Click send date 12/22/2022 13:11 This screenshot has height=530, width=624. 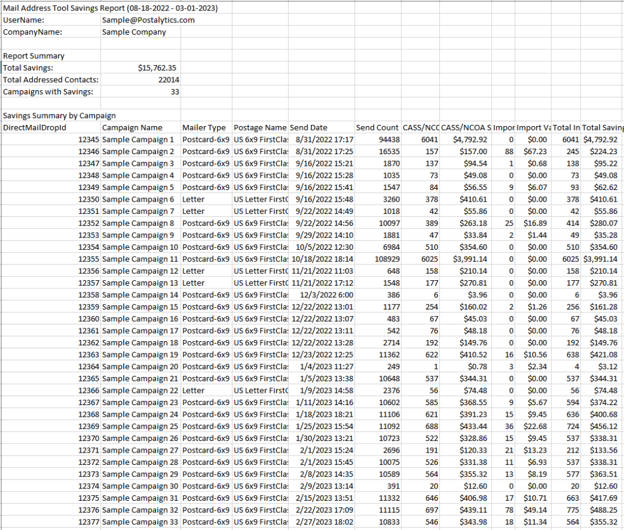click(322, 330)
